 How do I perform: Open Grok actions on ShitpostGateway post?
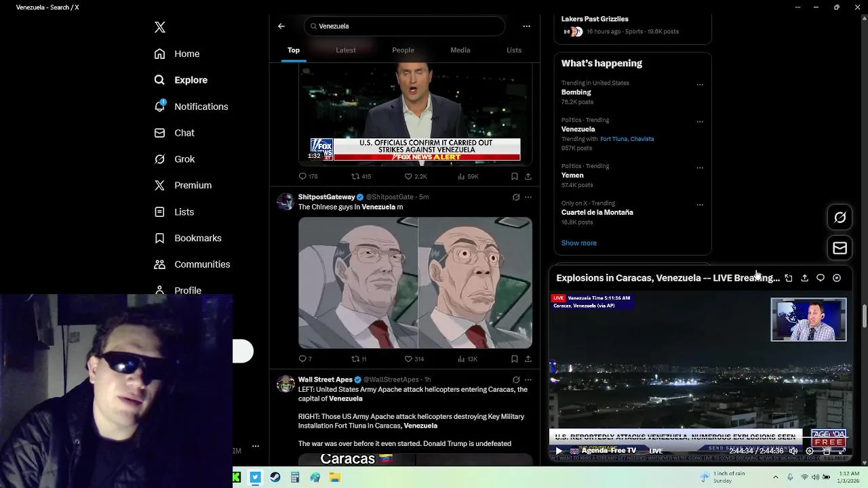tap(516, 197)
